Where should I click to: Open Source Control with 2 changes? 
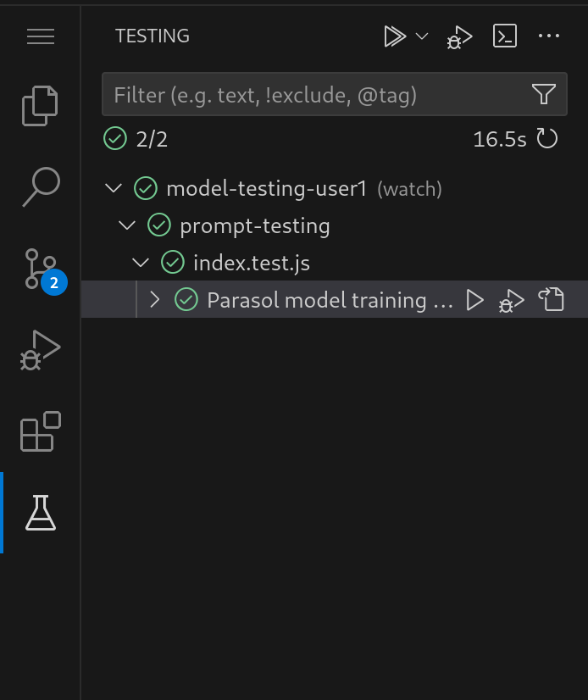tap(40, 268)
